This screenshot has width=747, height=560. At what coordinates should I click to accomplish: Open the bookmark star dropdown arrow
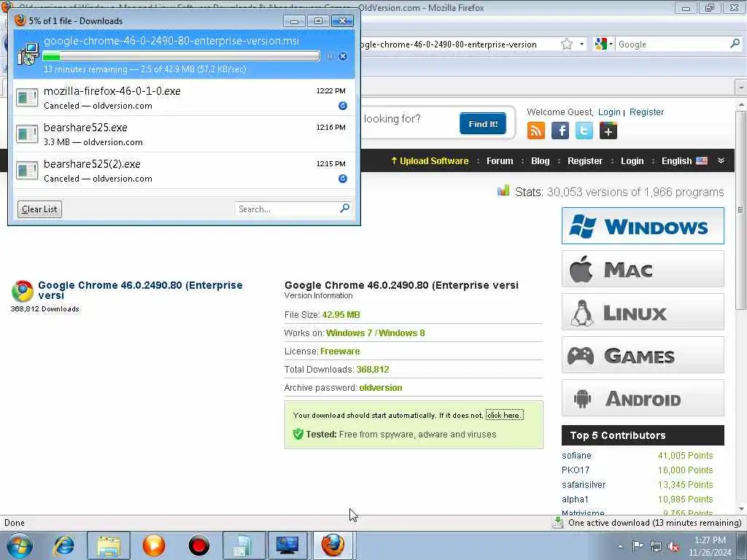pyautogui.click(x=581, y=44)
